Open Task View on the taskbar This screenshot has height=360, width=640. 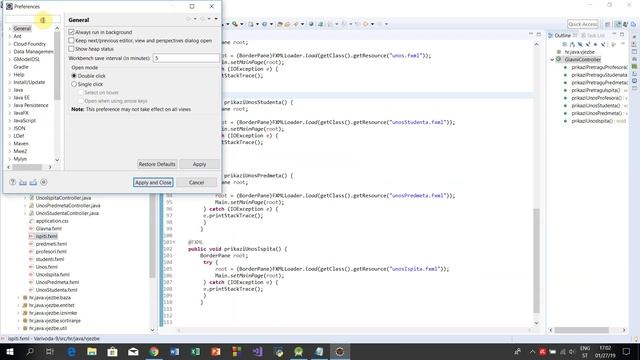pos(50,351)
